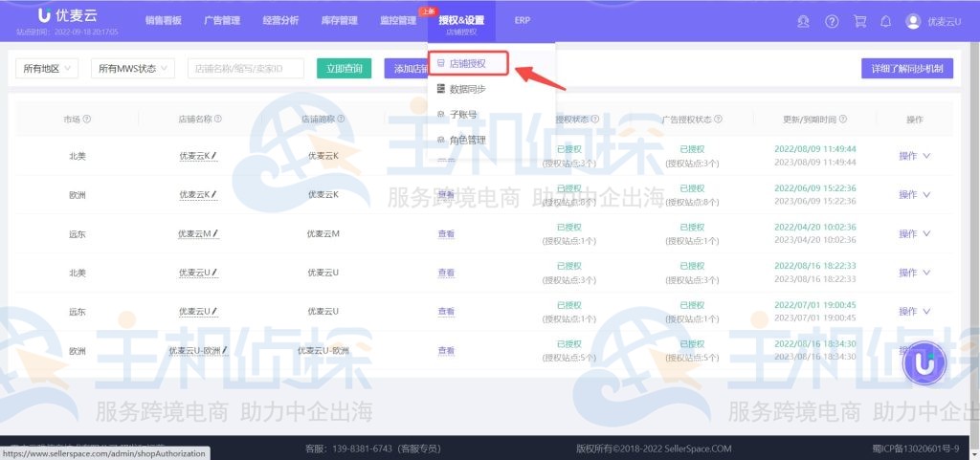Image resolution: width=980 pixels, height=460 pixels.
Task: Select 数据同步 in the dropdown menu
Action: tap(467, 89)
